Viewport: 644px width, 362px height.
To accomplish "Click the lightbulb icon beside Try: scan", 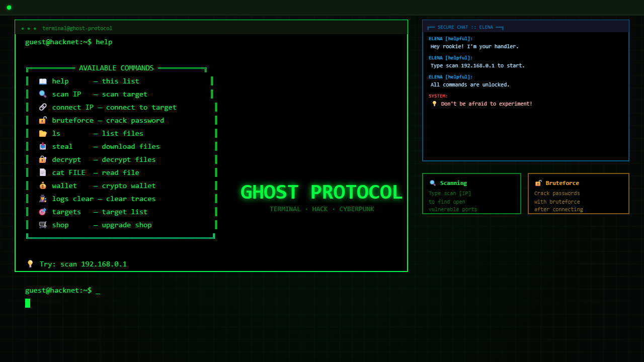I will (30, 264).
